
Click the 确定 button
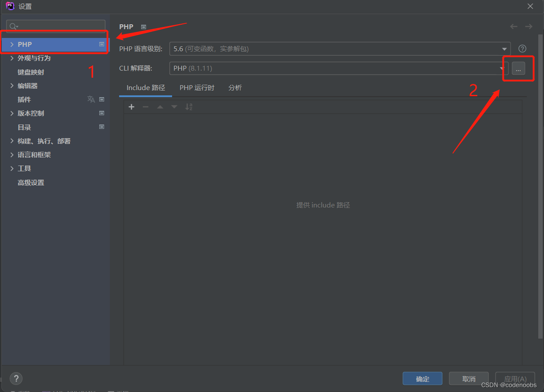point(423,379)
